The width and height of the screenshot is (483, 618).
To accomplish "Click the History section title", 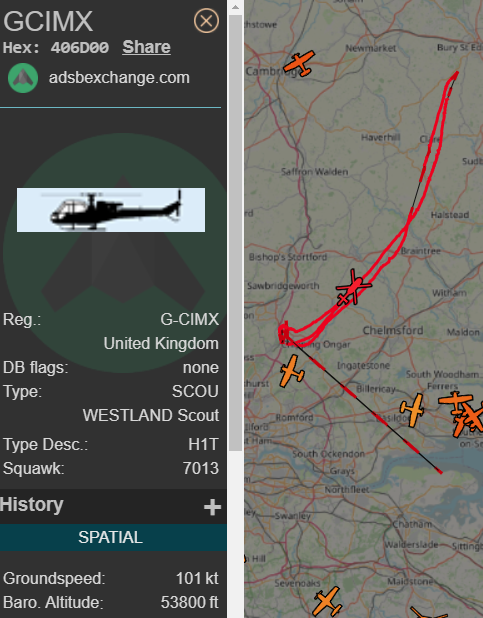I will pyautogui.click(x=32, y=505).
